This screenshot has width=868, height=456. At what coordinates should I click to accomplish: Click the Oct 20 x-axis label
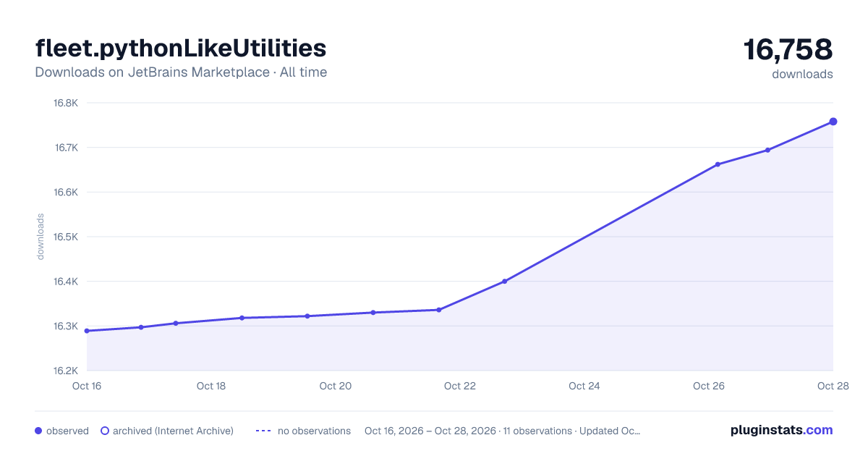point(336,386)
